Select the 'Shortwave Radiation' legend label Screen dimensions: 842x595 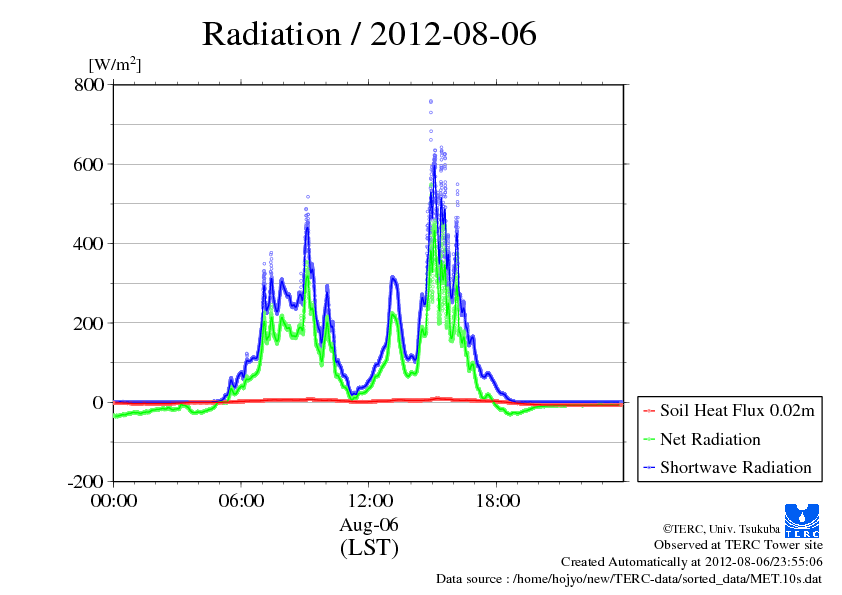click(x=736, y=467)
